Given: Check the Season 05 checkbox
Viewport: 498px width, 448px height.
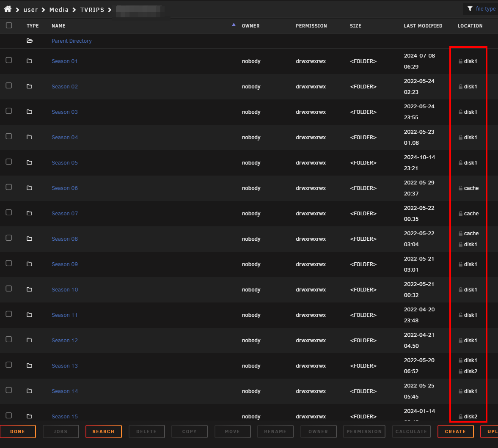Looking at the screenshot, I should [x=9, y=162].
